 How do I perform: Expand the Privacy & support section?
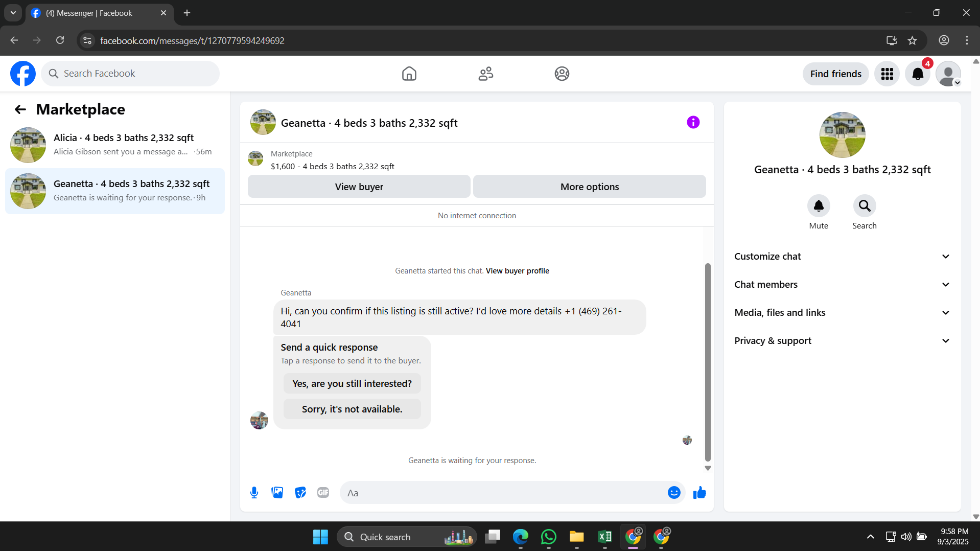(x=843, y=341)
